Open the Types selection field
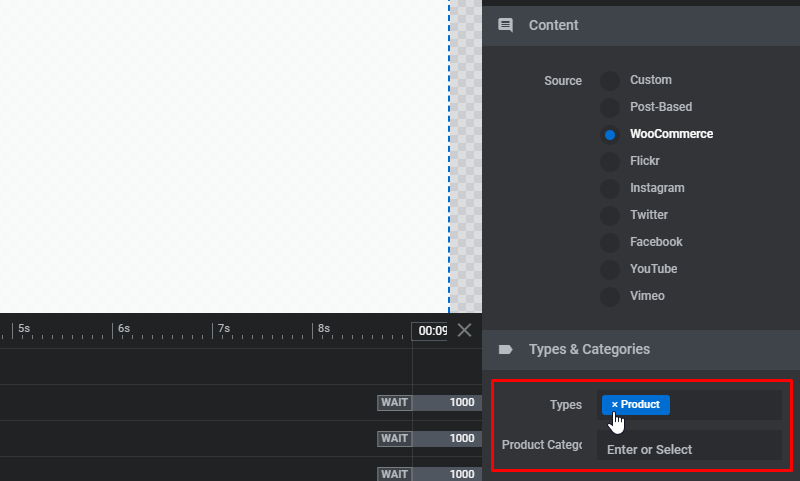Image resolution: width=800 pixels, height=481 pixels. tap(689, 405)
